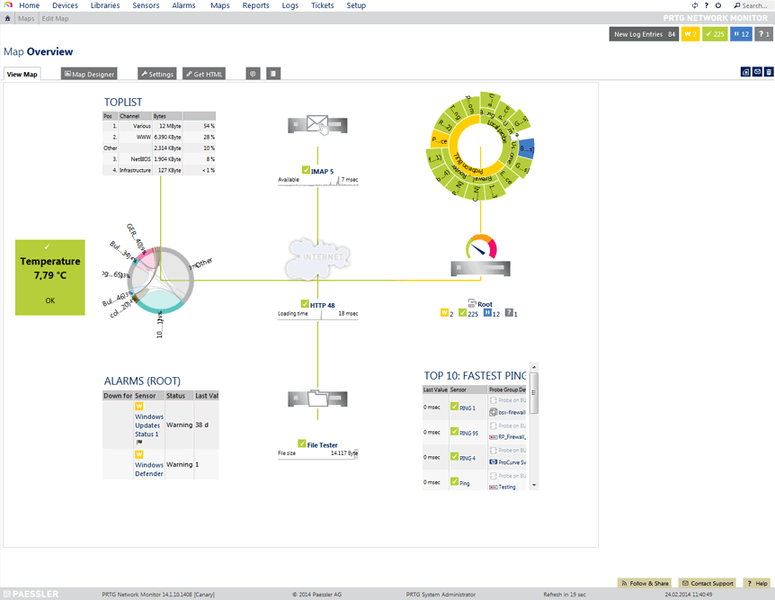
Task: Click the green status check on File Tester
Action: 301,444
